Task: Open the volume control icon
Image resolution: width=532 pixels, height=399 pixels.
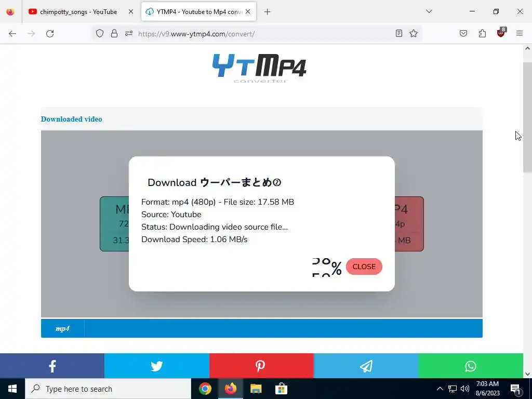Action: pos(465,389)
